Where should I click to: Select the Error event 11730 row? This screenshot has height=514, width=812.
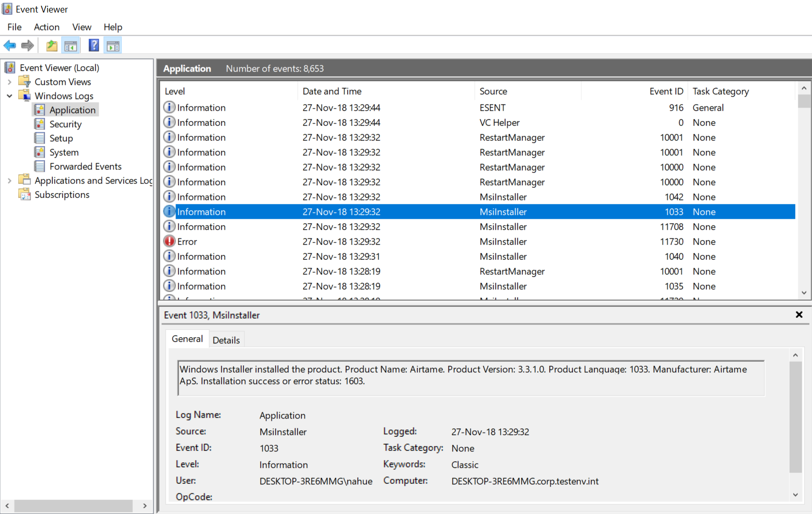tap(478, 242)
